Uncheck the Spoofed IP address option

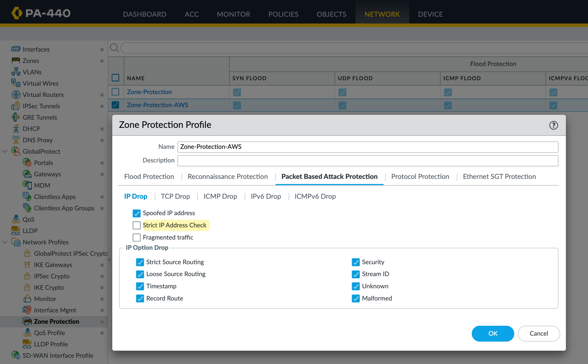click(x=137, y=213)
